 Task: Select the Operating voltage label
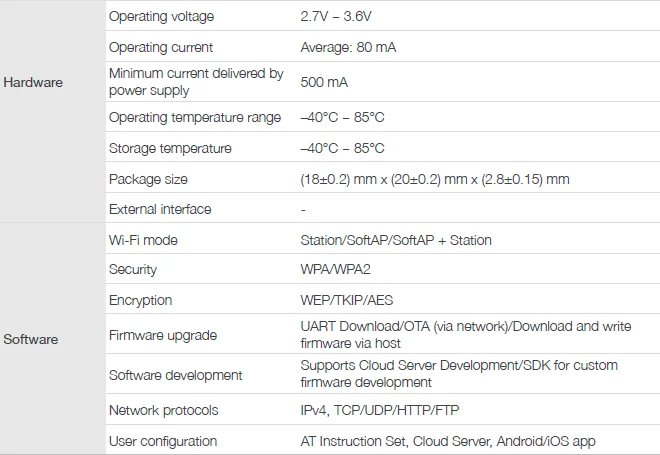(x=161, y=16)
